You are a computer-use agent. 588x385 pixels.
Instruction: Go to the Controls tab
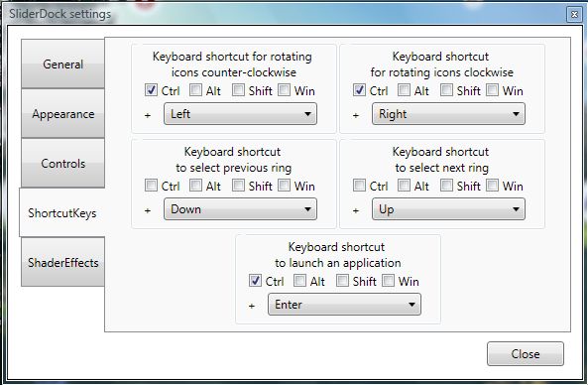tap(62, 163)
